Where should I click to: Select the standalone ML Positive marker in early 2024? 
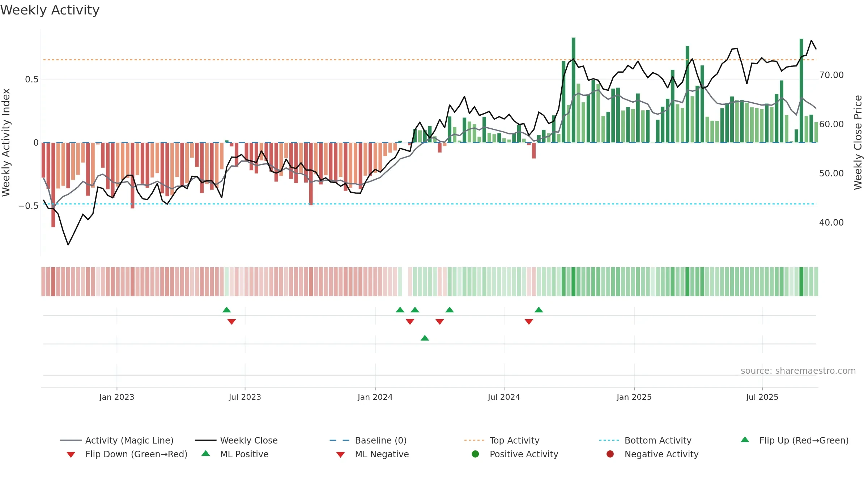425,338
